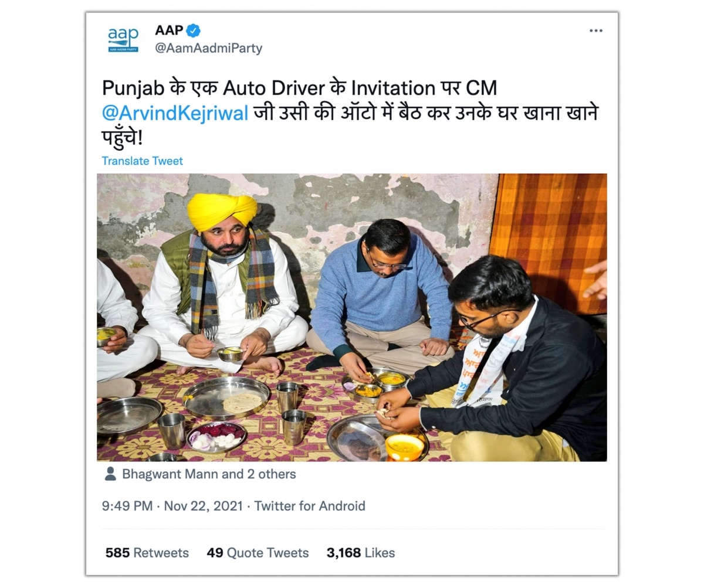Viewport: 704px width, 588px height.
Task: Click the Twitter for Android source label
Action: click(x=309, y=506)
